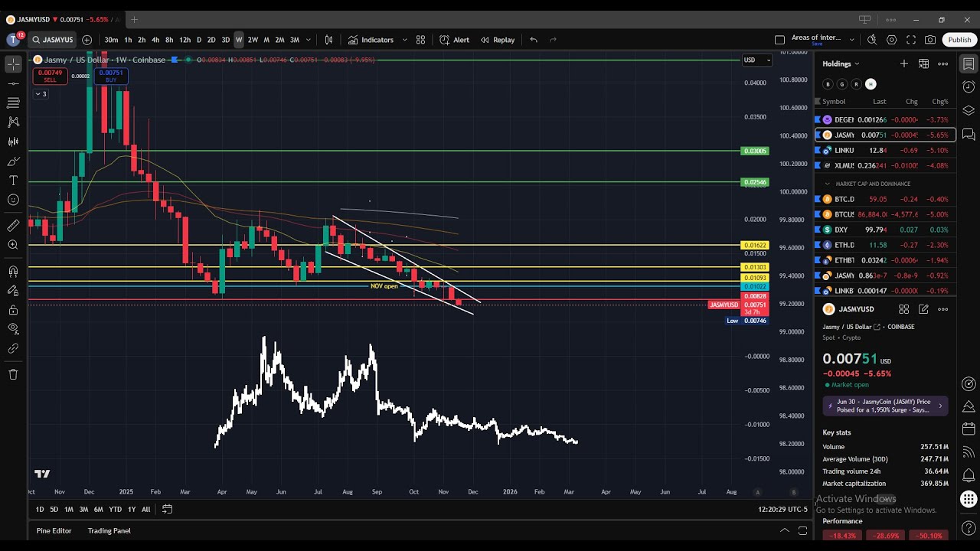Screen dimensions: 980x551
Task: Open chats sidebar icon
Action: (969, 135)
